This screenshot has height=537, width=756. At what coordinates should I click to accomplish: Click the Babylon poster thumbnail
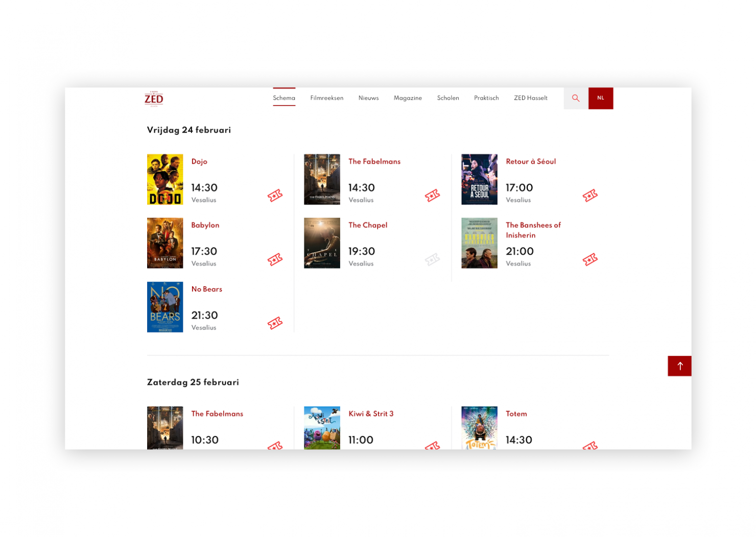(165, 243)
